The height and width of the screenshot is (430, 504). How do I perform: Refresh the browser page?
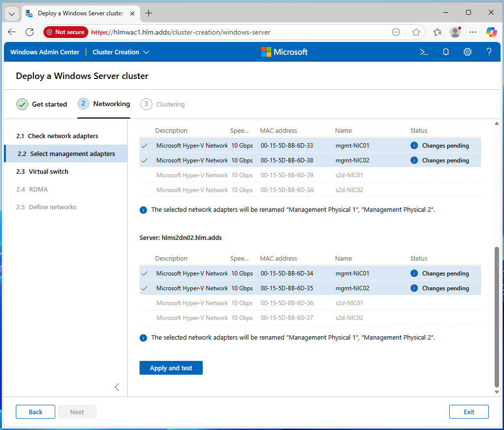(x=30, y=32)
